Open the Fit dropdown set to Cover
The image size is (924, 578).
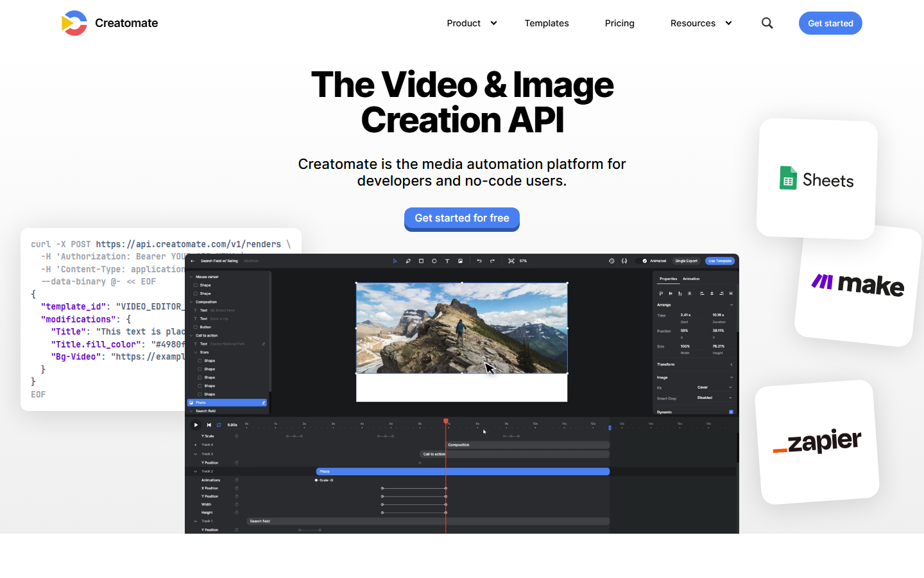(x=714, y=387)
